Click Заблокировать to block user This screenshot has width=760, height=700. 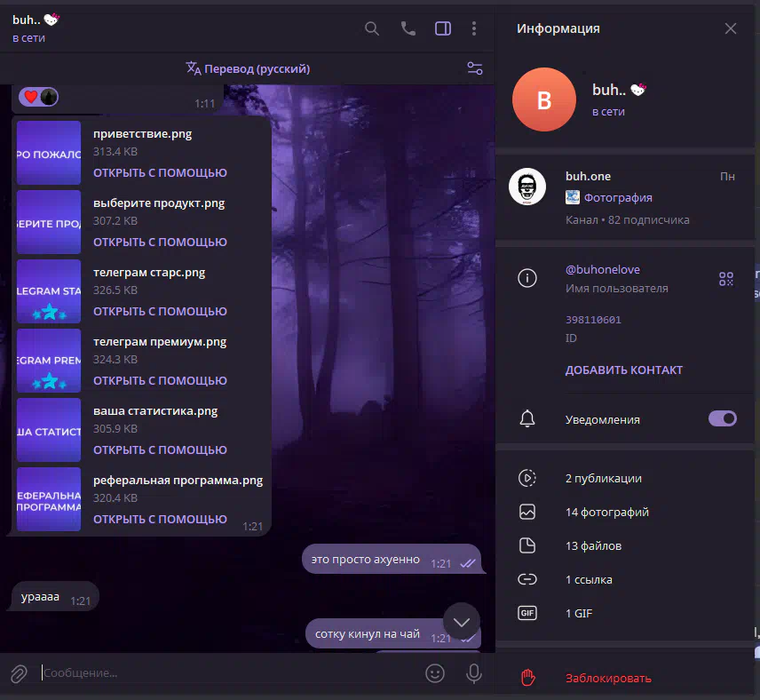pyautogui.click(x=608, y=678)
